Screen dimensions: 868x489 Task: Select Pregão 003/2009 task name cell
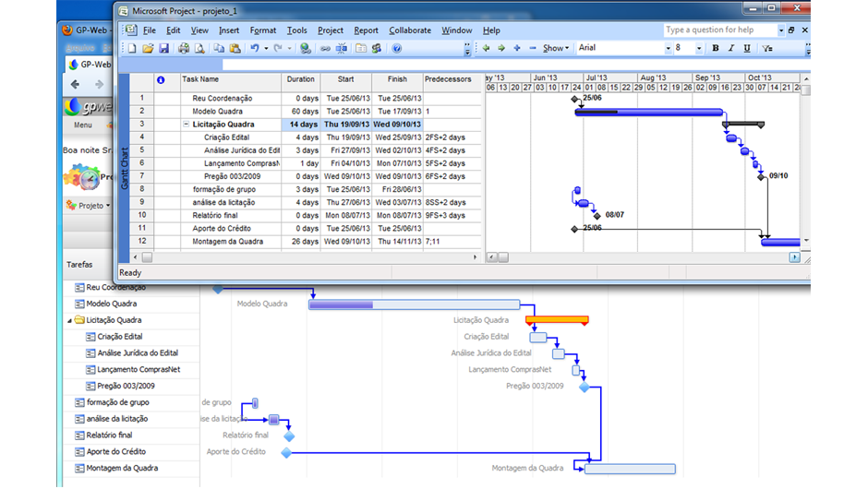[231, 176]
